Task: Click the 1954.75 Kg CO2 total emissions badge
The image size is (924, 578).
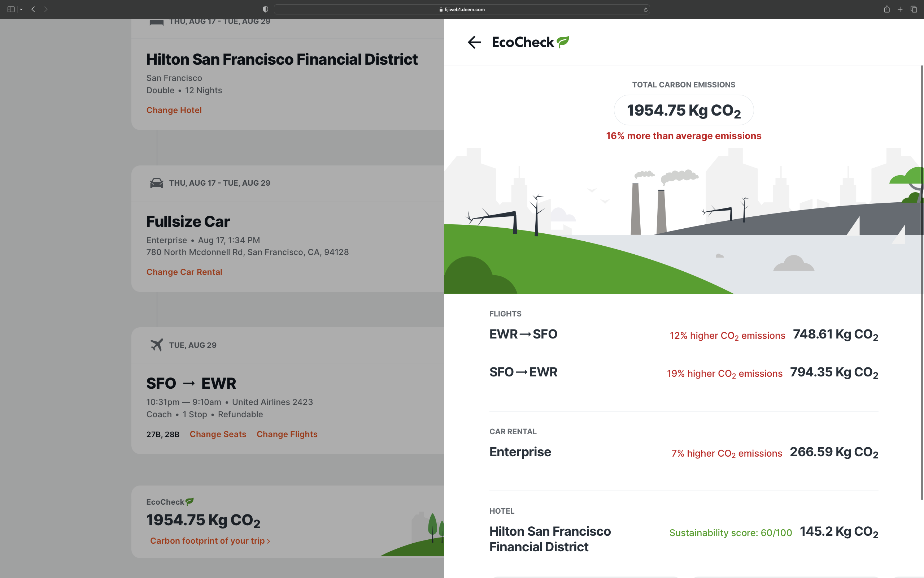Action: pos(684,111)
